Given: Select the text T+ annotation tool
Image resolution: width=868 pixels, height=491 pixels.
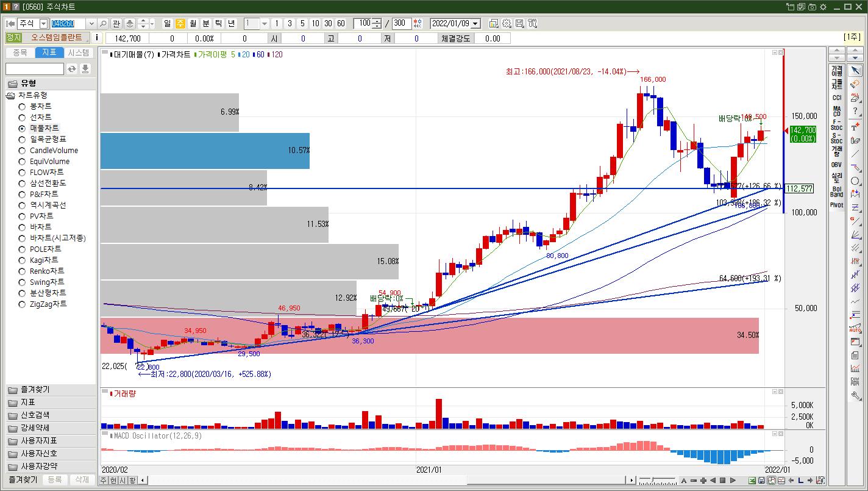Looking at the screenshot, I should 855,127.
